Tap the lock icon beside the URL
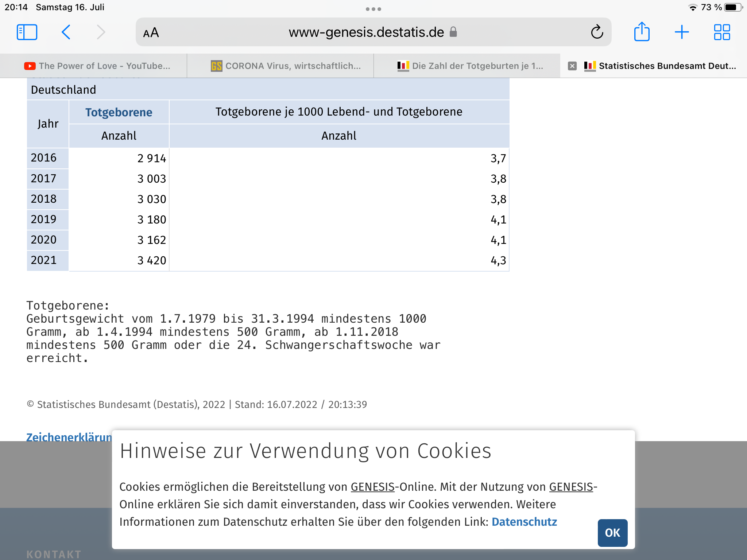 click(453, 32)
